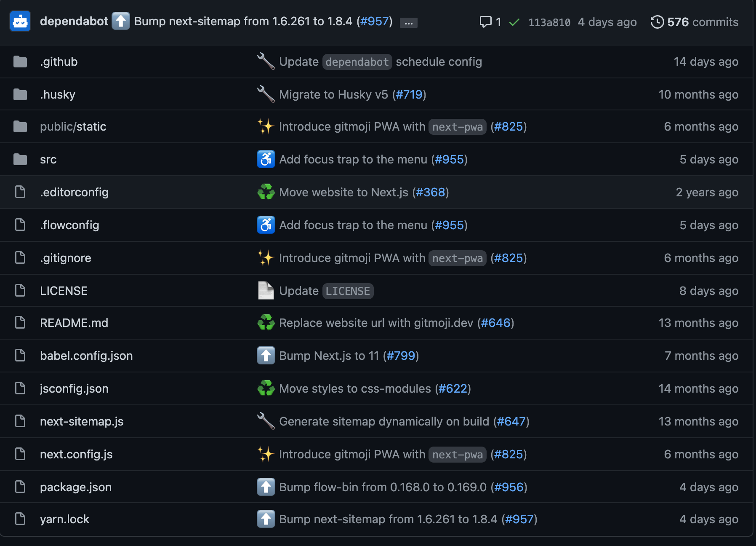Viewport: 756px width, 546px height.
Task: Click the wheelchair emoji on .flowconfig row
Action: point(266,225)
